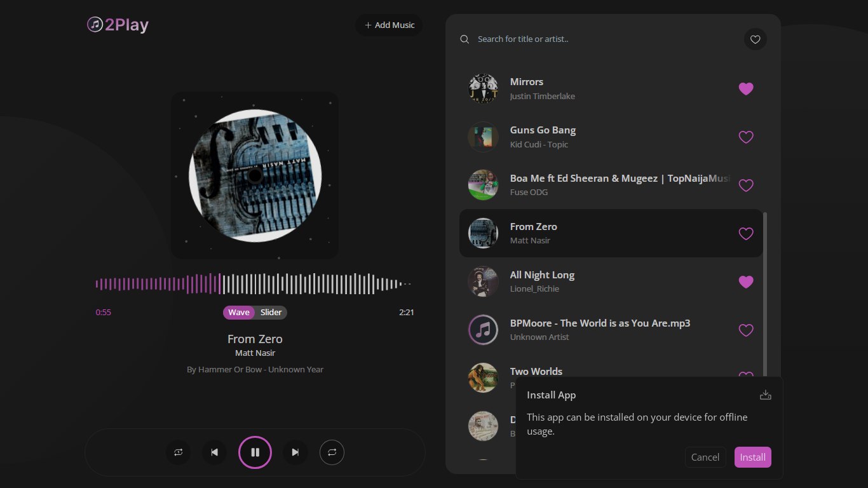The width and height of the screenshot is (868, 488).
Task: Click the elapsed time 0:55
Action: [x=104, y=313]
